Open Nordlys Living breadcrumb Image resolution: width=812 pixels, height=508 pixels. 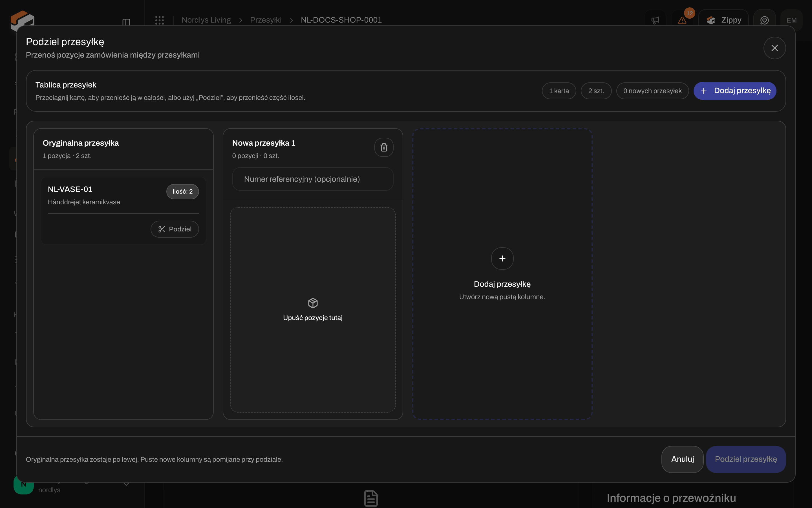[206, 20]
